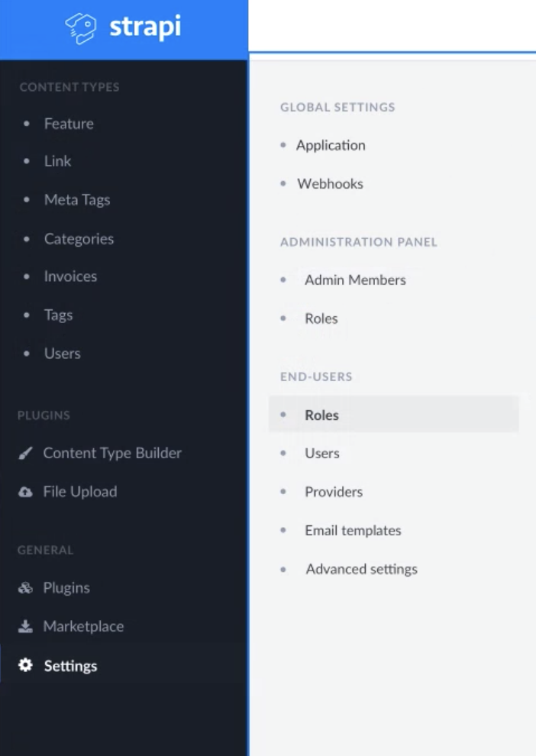This screenshot has width=536, height=756.
Task: Click the File Upload cloud icon
Action: tap(24, 491)
